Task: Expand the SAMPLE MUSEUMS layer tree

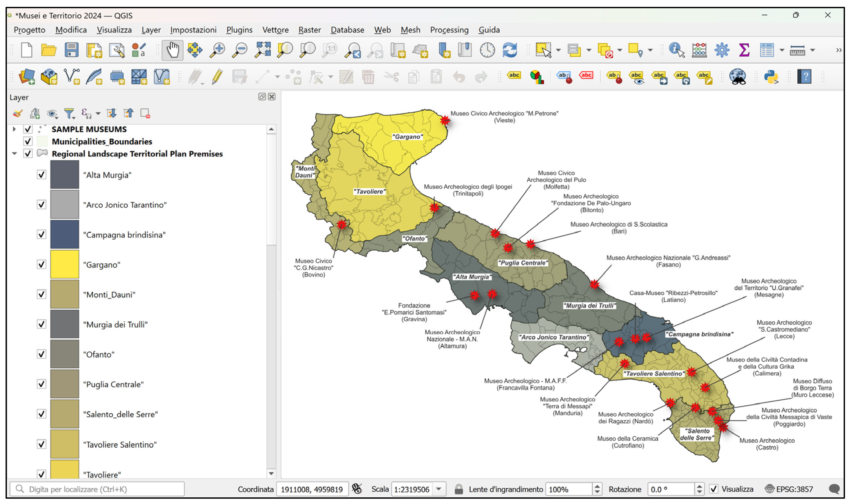Action: click(14, 129)
